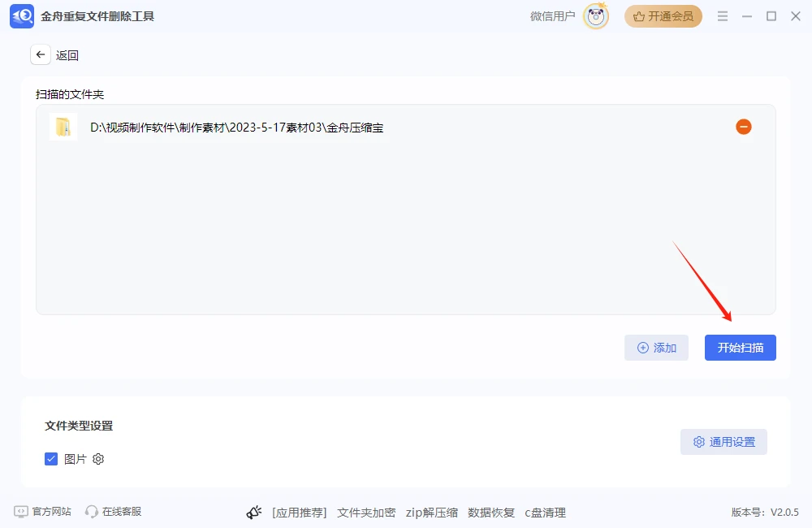Click 添加 to add a folder
Screen dimensions: 812x528
656,348
